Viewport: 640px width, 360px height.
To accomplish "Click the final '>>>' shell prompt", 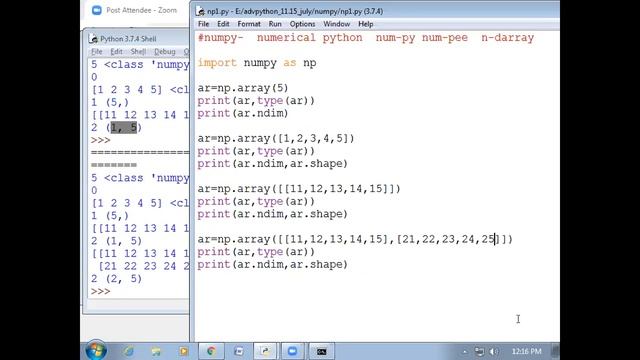I will (100, 291).
